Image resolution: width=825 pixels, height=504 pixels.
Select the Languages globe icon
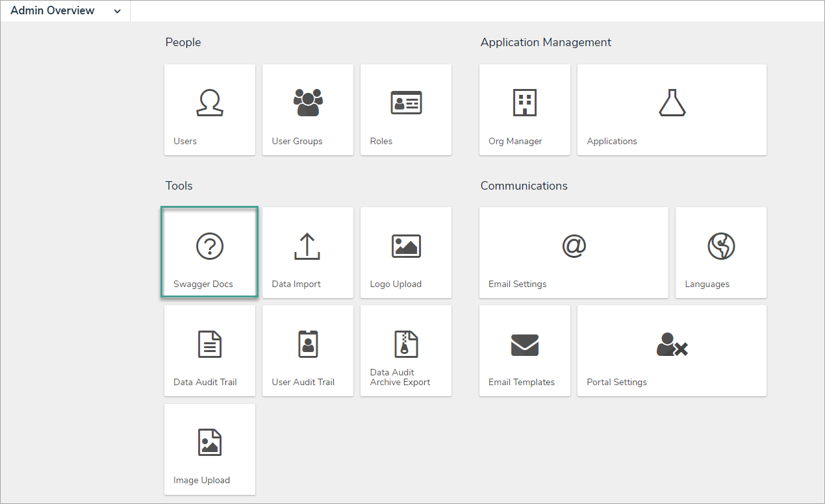pos(720,246)
